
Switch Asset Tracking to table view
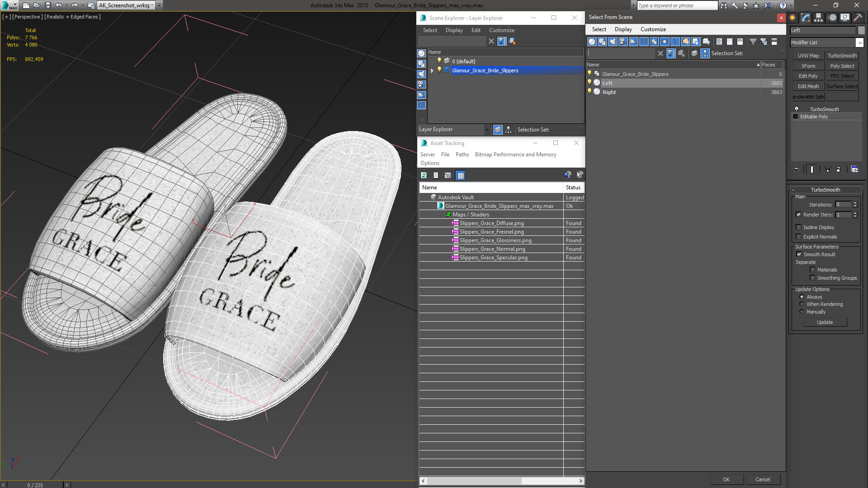[x=460, y=175]
